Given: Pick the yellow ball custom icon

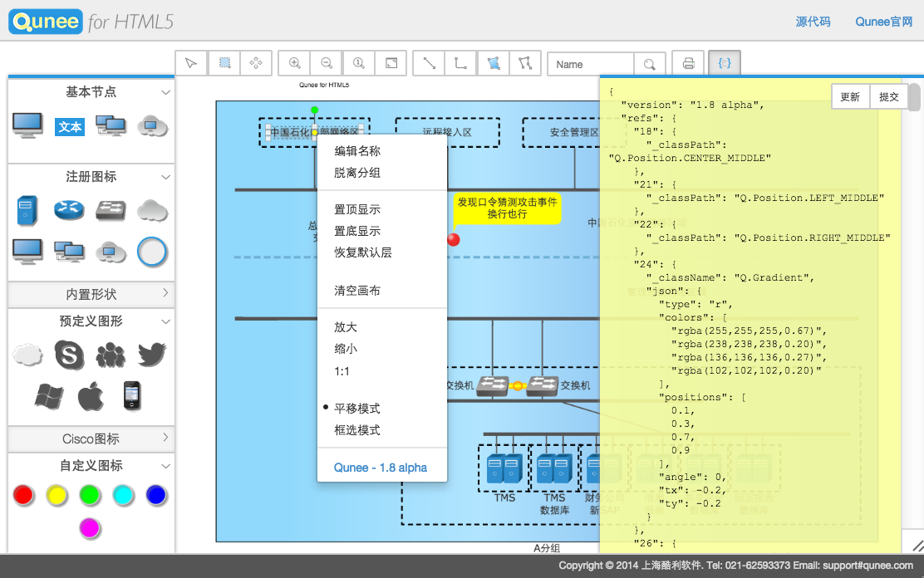Looking at the screenshot, I should 57,495.
